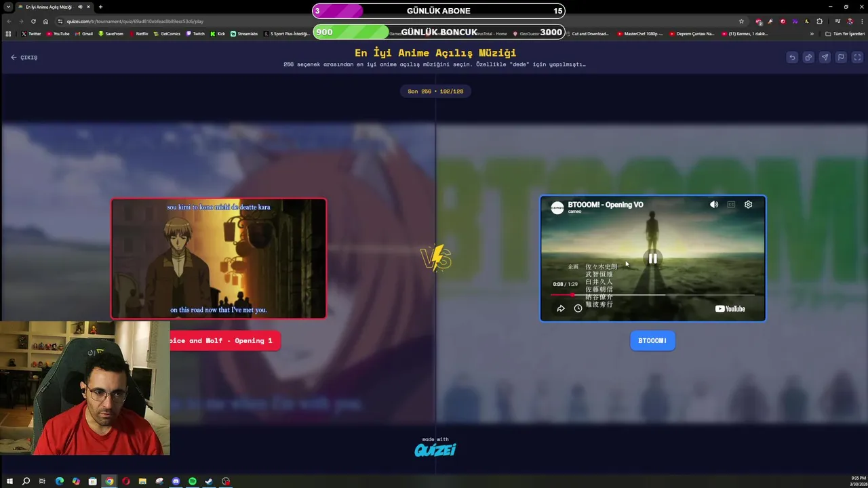Open the Windows Start menu
This screenshot has width=868, height=488.
click(x=9, y=481)
